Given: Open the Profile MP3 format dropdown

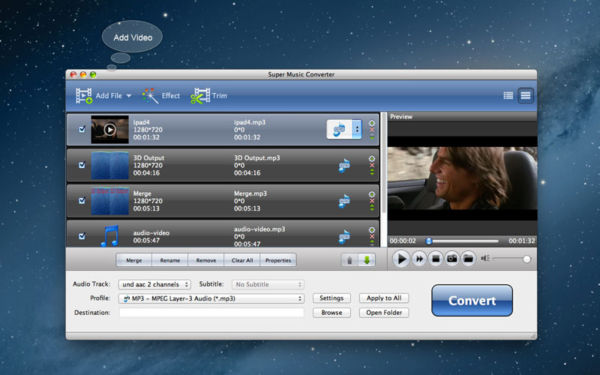Looking at the screenshot, I should (211, 298).
